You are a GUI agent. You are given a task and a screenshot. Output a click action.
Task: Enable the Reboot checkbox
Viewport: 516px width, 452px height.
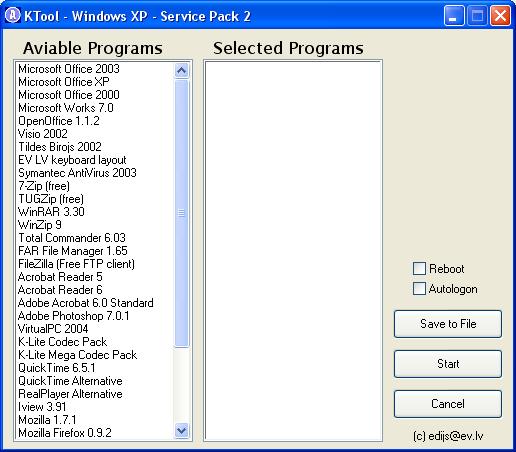[x=419, y=269]
